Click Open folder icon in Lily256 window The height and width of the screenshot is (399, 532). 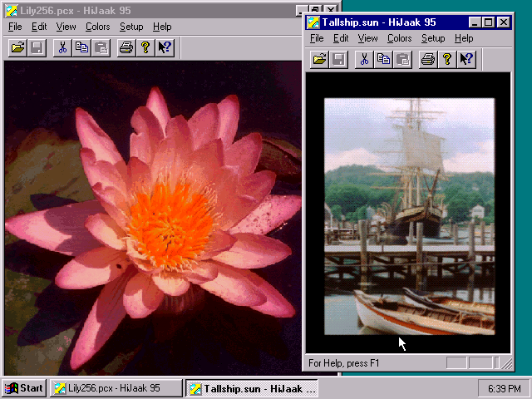click(x=17, y=47)
